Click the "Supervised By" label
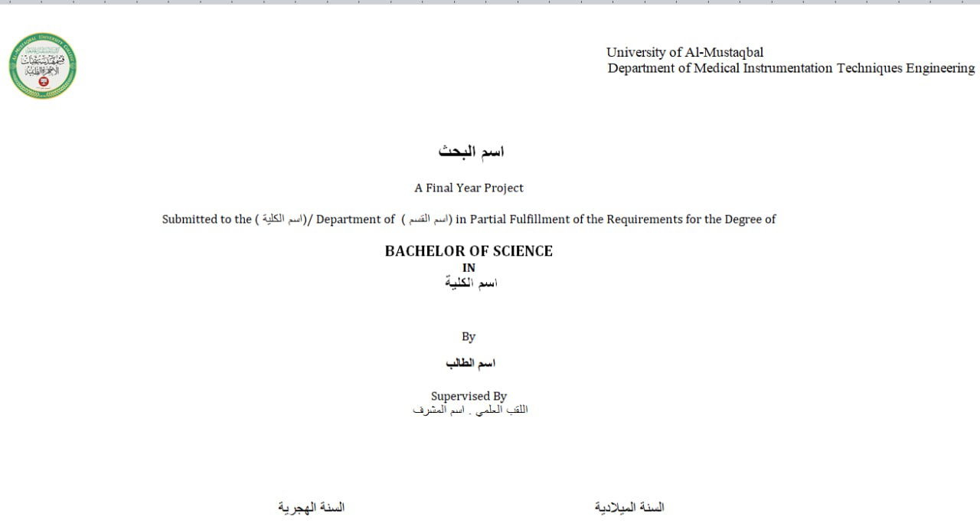 (469, 396)
